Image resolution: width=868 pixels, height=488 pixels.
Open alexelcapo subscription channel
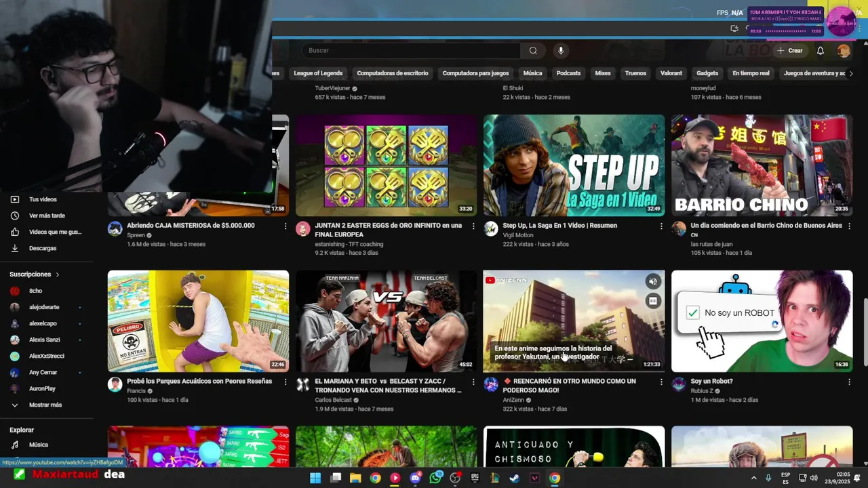[x=43, y=323]
